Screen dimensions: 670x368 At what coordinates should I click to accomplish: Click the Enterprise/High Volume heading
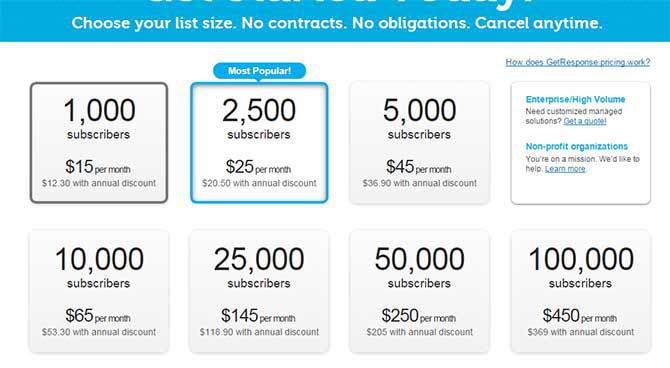point(575,99)
